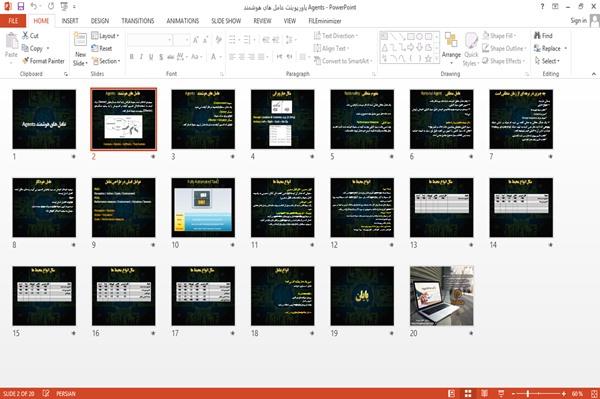Screen dimensions: 600x399
Task: Open the INSERT tab
Action: pyautogui.click(x=70, y=21)
